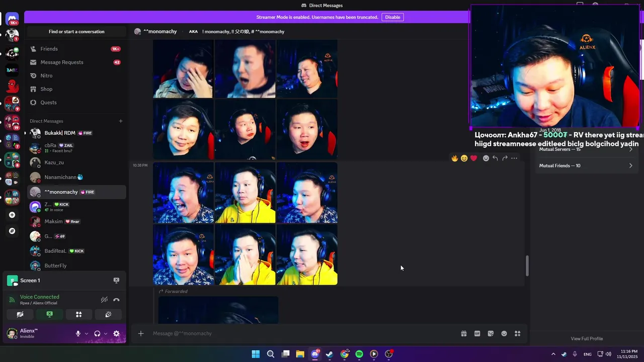Open Windows taskbar search

271,354
